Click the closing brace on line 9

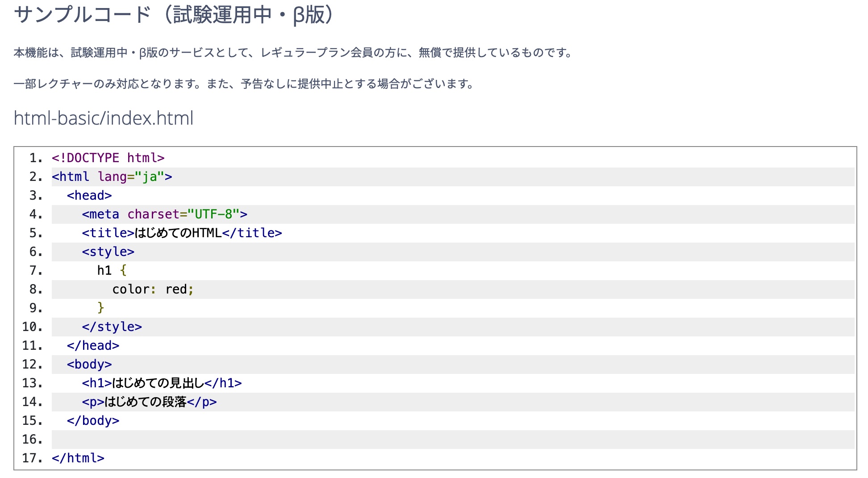101,308
